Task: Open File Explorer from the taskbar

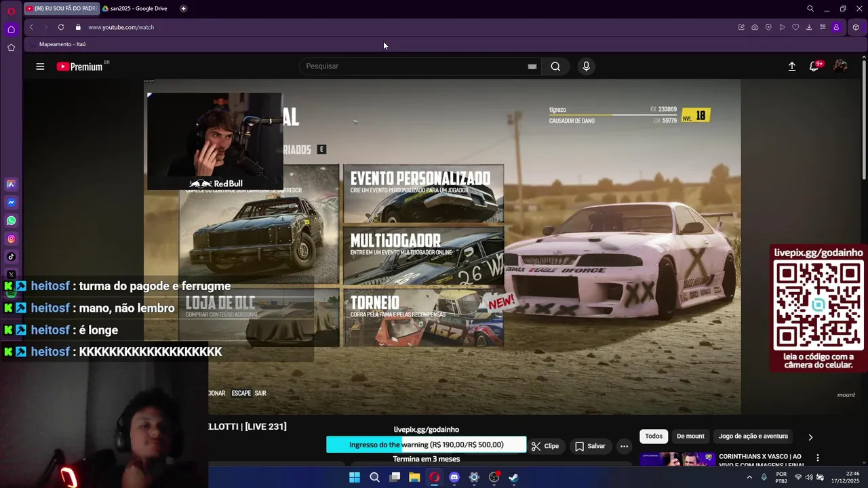Action: point(414,477)
